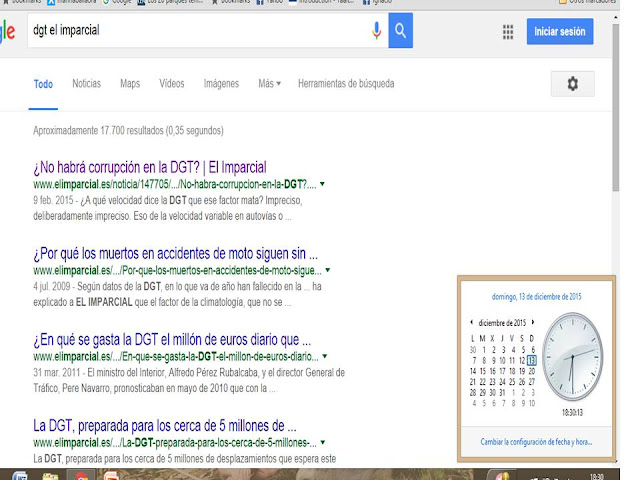Image resolution: width=640 pixels, height=480 pixels.
Task: Expand arrow next to La-DGT-preparada URL
Action: point(323,442)
